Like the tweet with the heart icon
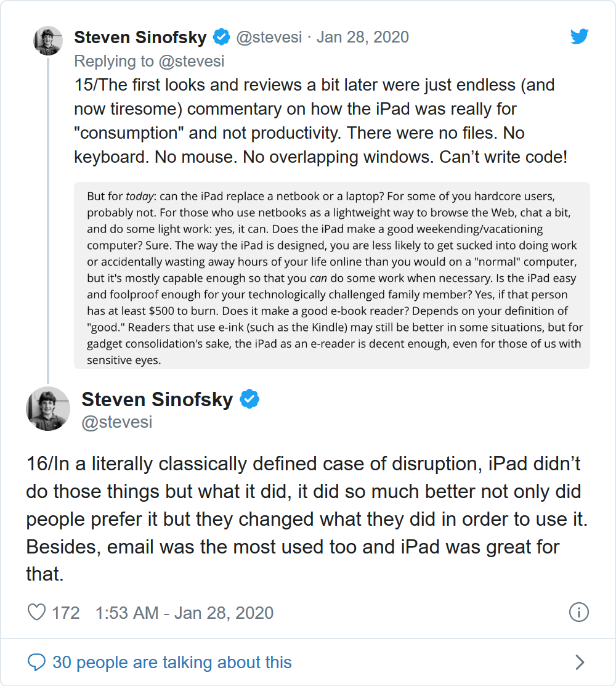Screen dimensions: 616x686 coord(37,613)
